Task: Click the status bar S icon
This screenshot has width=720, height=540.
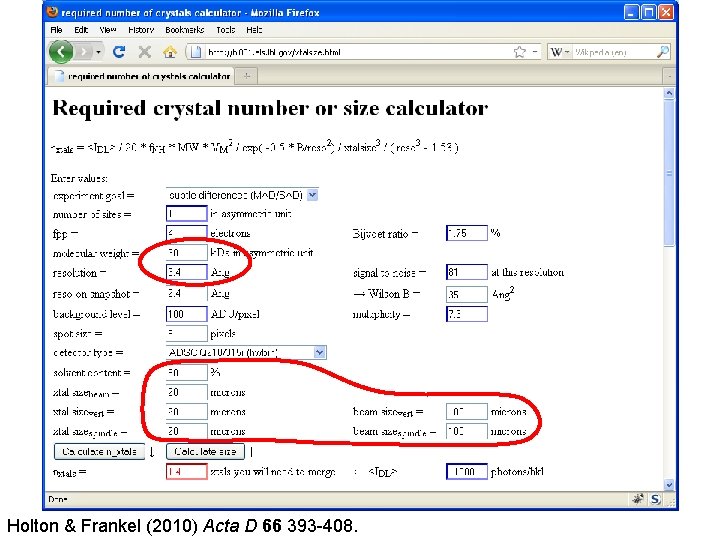Action: click(655, 499)
